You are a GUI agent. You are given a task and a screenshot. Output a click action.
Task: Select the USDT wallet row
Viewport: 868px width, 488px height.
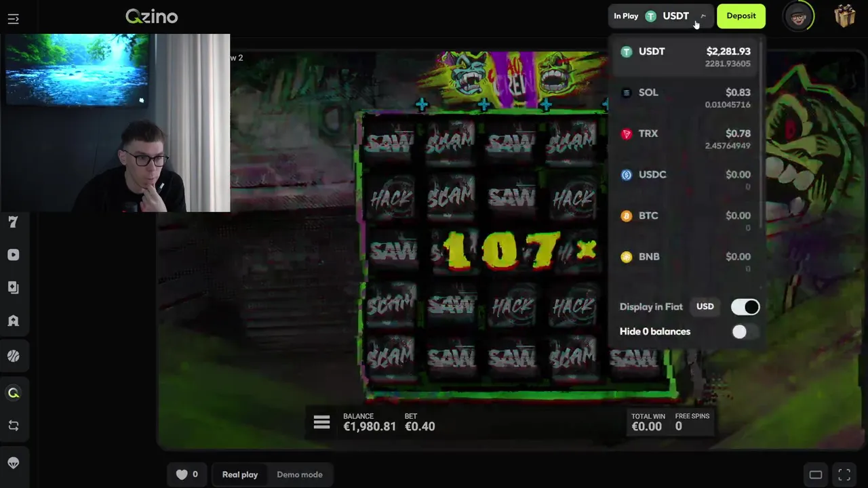point(685,57)
